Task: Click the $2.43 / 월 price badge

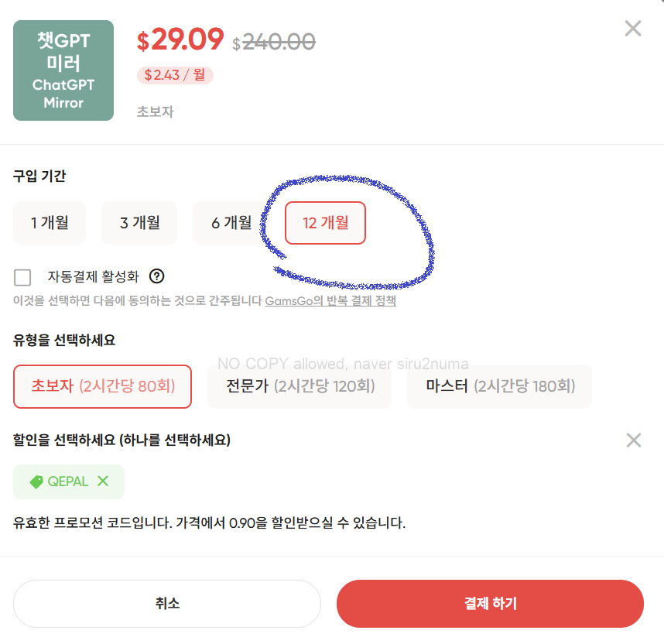Action: tap(175, 75)
